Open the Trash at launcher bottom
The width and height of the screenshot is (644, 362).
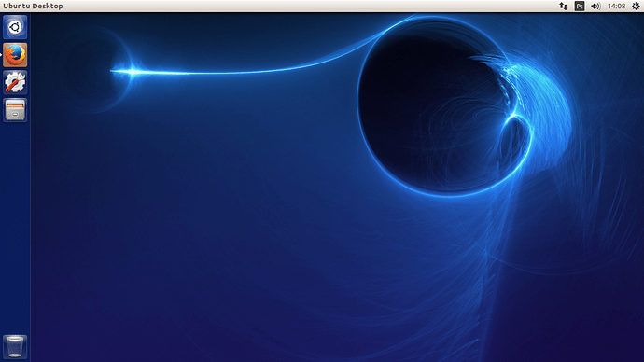[x=15, y=347]
